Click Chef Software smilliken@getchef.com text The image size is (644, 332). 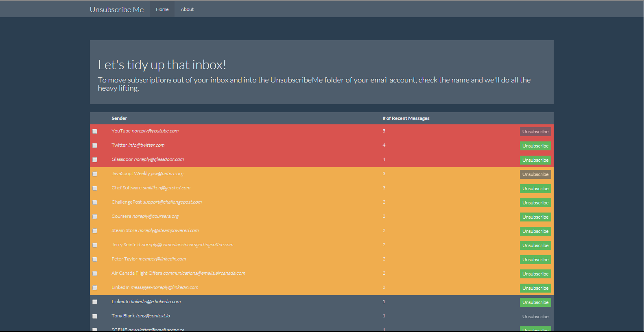click(x=151, y=188)
